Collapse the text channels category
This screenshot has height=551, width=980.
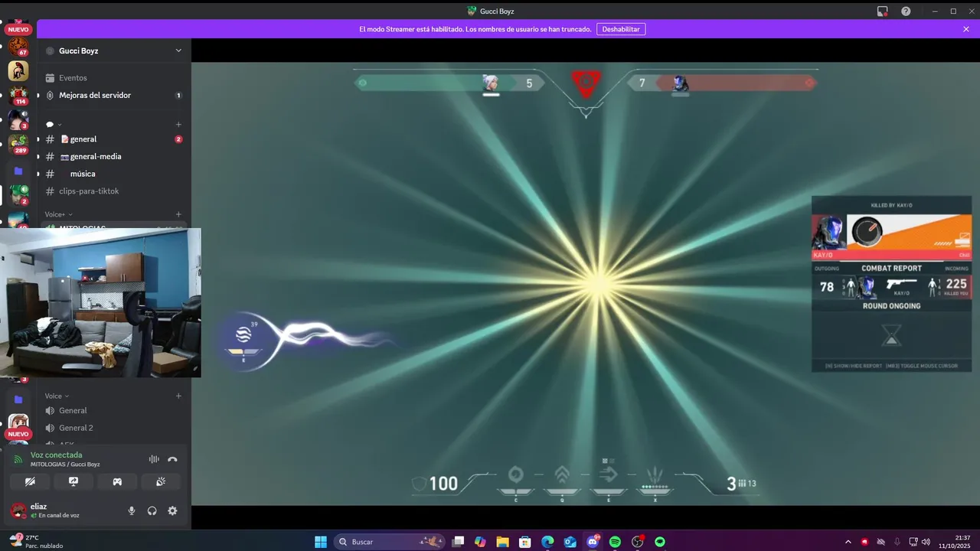[x=54, y=124]
